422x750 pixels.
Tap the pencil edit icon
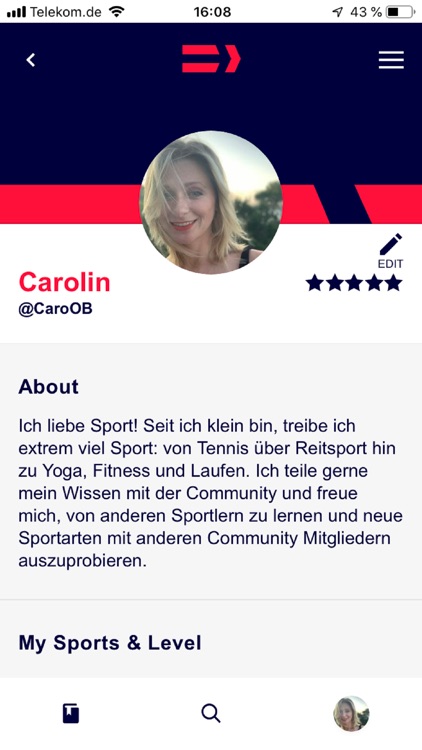tap(391, 244)
